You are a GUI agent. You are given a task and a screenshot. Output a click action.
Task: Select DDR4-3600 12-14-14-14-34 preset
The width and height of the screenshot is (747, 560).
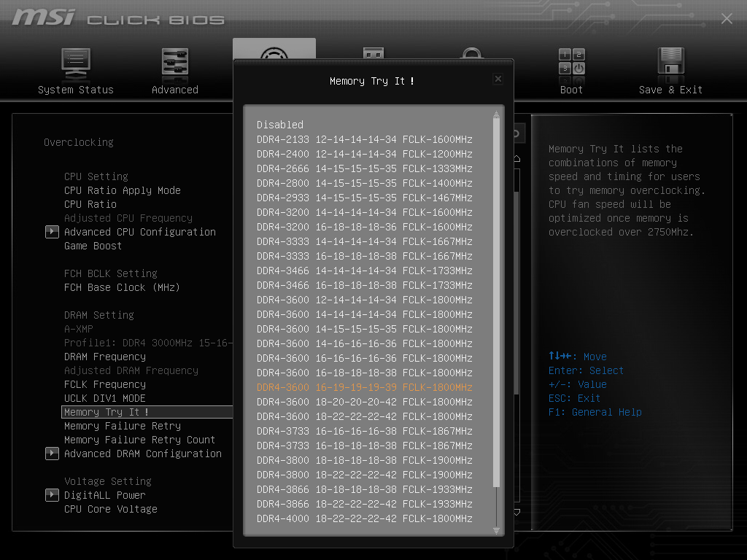[365, 300]
